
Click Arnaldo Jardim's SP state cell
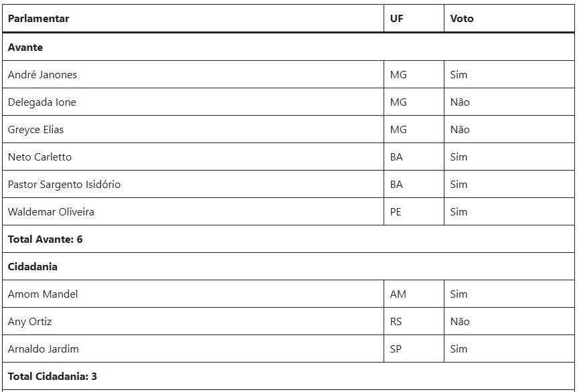tap(414, 349)
